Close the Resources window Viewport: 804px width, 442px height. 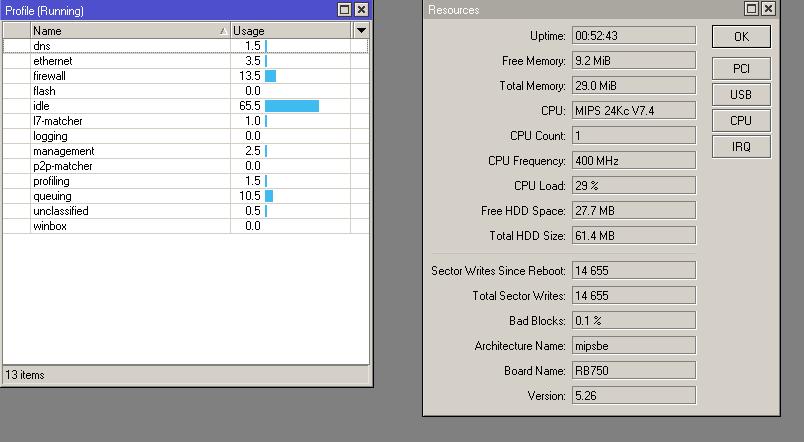tap(768, 9)
